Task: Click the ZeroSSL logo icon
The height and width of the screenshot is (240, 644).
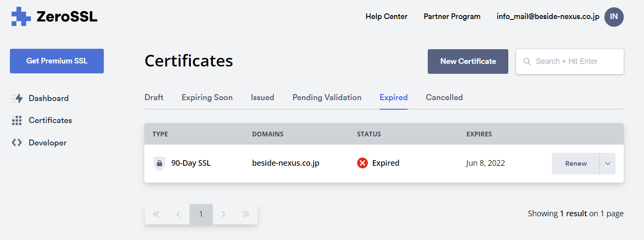Action: click(x=21, y=17)
